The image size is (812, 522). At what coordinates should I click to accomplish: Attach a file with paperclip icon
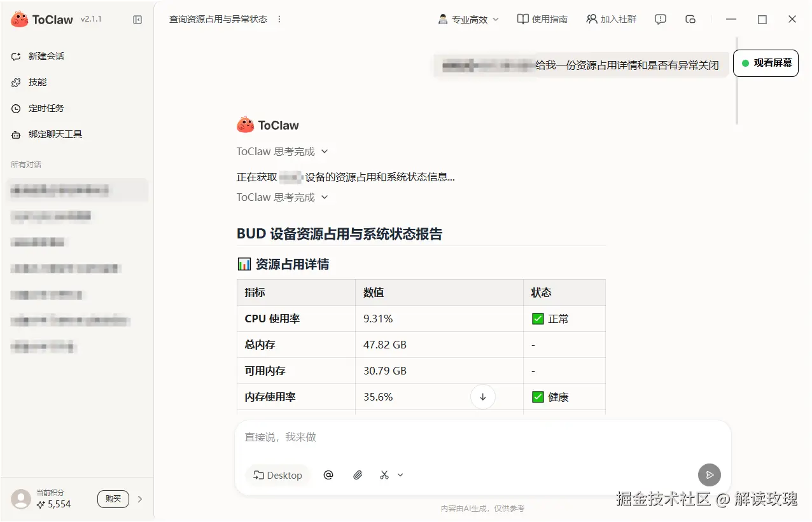point(358,475)
